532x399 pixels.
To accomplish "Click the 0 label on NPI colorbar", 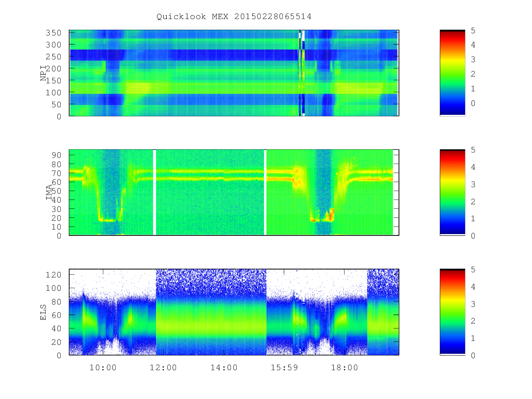I will (x=473, y=103).
